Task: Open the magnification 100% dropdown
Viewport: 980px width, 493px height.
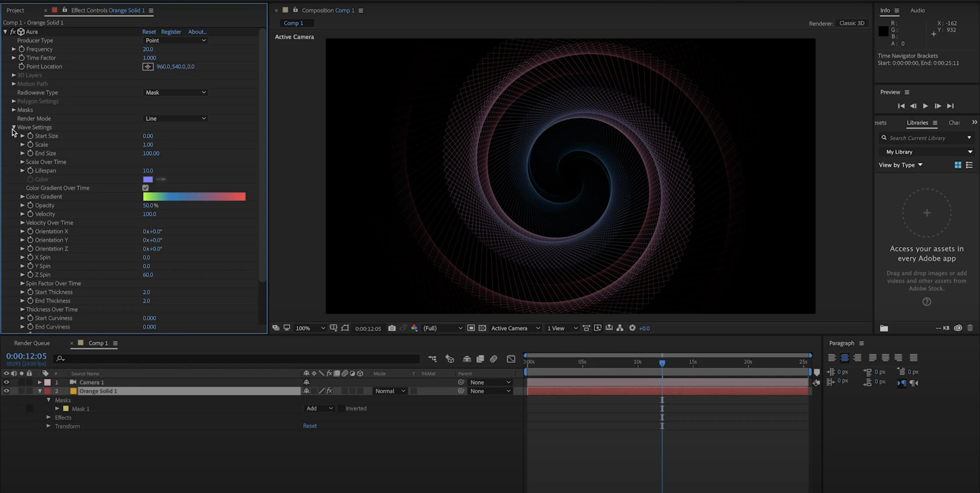Action: click(x=310, y=328)
